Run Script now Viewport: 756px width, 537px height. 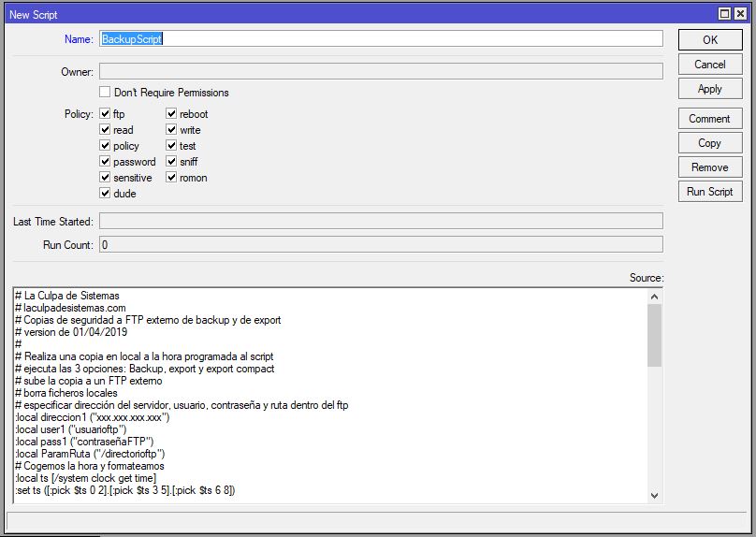[x=709, y=192]
